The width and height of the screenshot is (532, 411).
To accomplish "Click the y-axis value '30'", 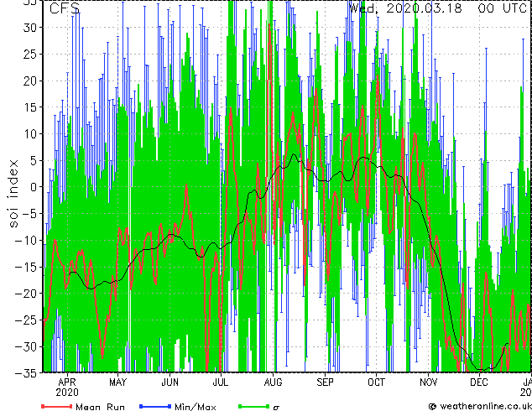I will point(31,28).
